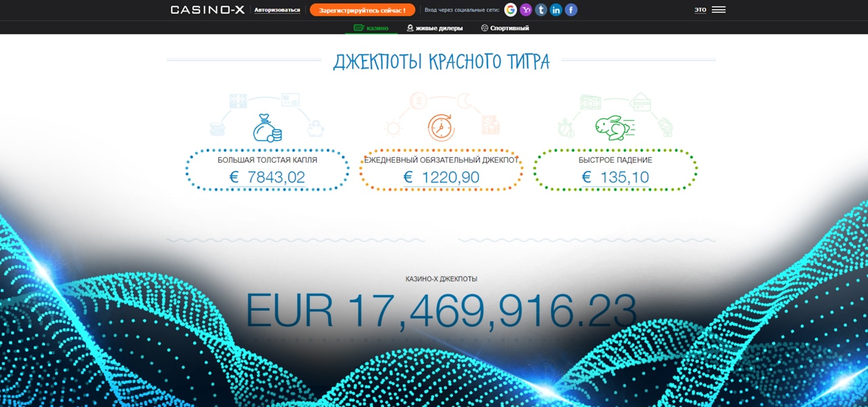The image size is (868, 407).
Task: Sign in via the LinkedIn icon
Action: coord(555,9)
